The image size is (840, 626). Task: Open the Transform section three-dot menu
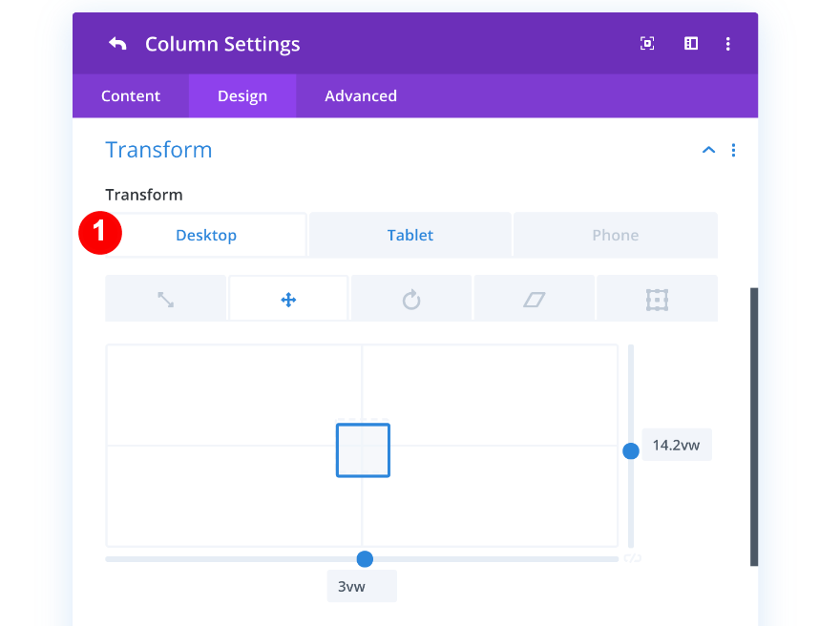[x=734, y=150]
